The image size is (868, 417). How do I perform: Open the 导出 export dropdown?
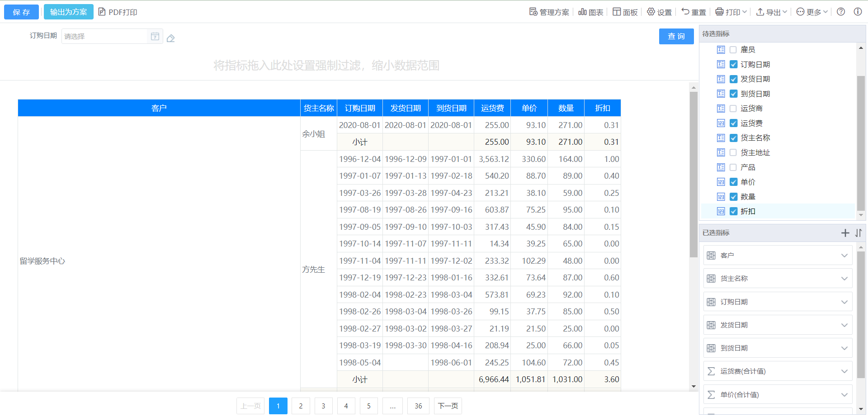[772, 12]
